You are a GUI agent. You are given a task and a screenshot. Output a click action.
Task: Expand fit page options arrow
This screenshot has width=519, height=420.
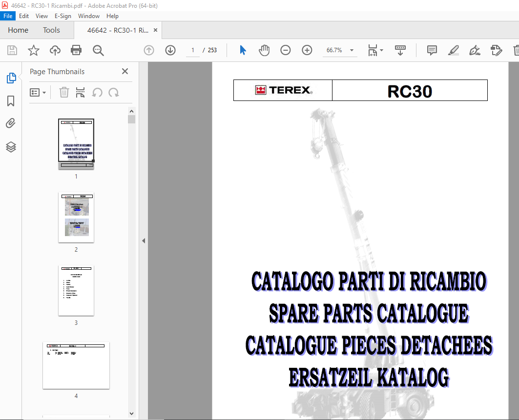point(382,50)
